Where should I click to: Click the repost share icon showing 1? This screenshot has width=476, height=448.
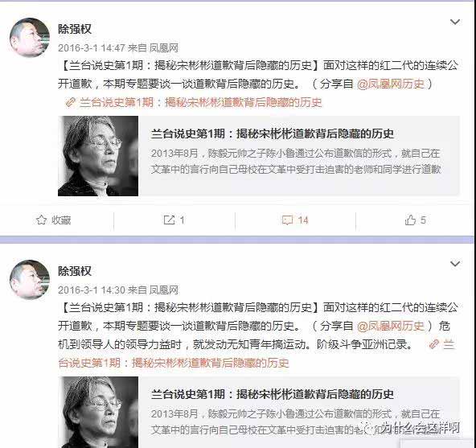tap(169, 220)
